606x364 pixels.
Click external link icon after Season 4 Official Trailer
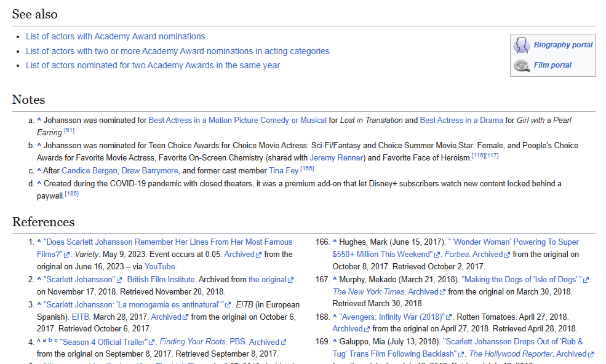[x=152, y=342]
